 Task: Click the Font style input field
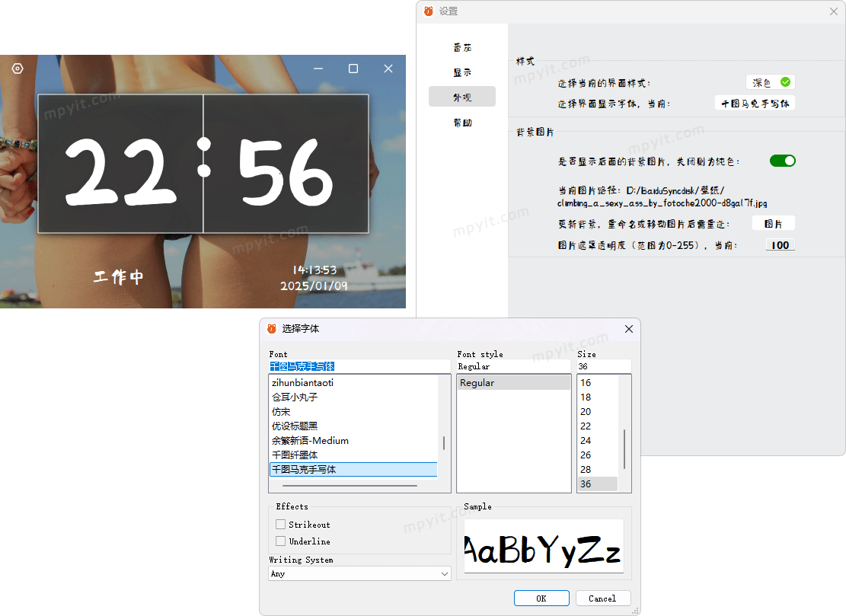[x=514, y=366]
